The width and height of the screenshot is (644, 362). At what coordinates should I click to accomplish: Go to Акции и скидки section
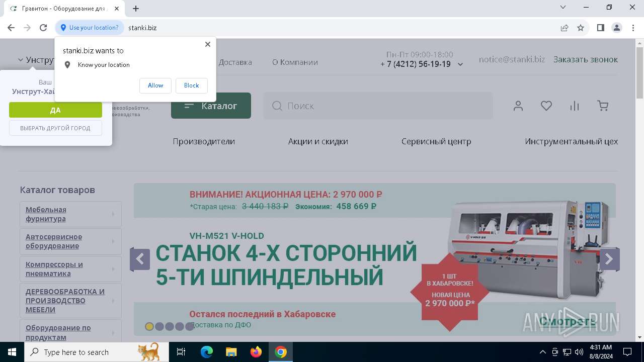[x=318, y=141]
